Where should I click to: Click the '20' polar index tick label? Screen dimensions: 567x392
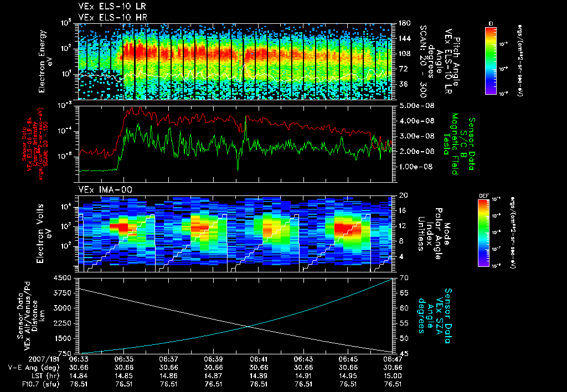pyautogui.click(x=403, y=195)
